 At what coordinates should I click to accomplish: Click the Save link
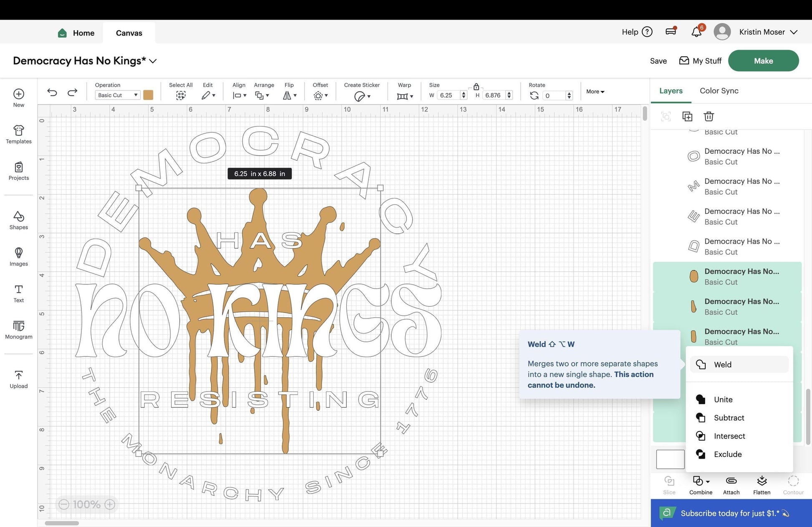[658, 61]
